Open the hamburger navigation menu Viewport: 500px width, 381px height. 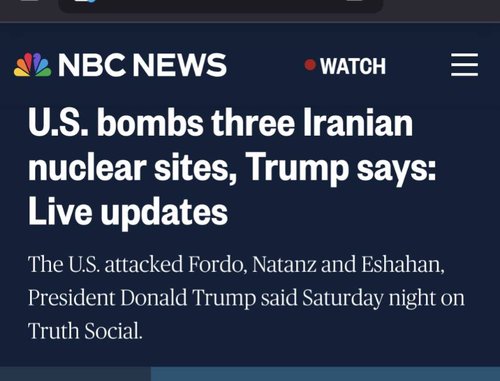[464, 64]
